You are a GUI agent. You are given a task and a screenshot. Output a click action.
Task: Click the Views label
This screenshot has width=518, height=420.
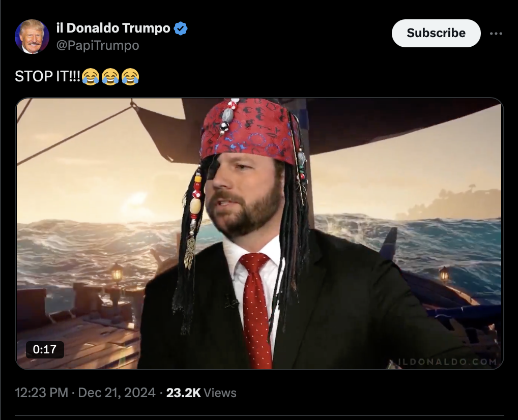pos(220,393)
